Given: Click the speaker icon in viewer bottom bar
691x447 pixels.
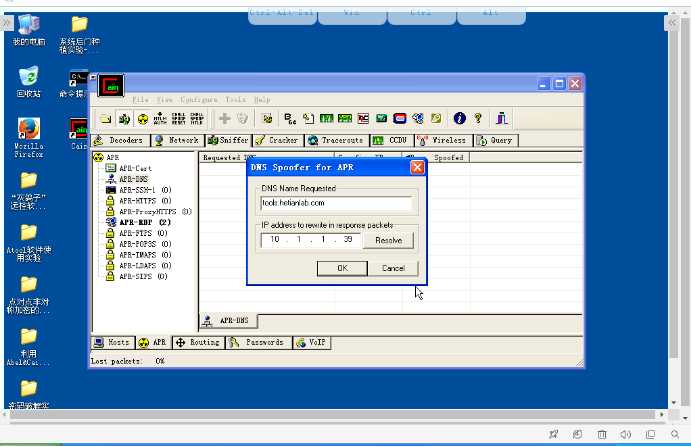Looking at the screenshot, I should [x=626, y=434].
